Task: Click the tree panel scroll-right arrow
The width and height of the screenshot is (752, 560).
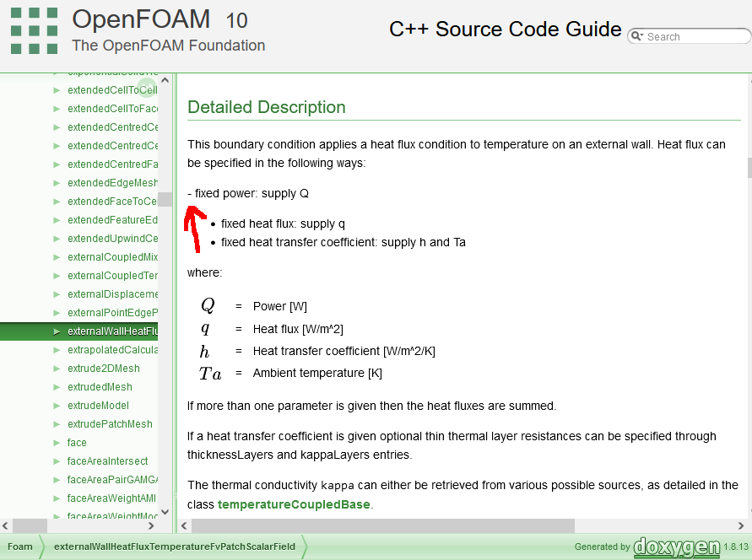Action: click(151, 526)
